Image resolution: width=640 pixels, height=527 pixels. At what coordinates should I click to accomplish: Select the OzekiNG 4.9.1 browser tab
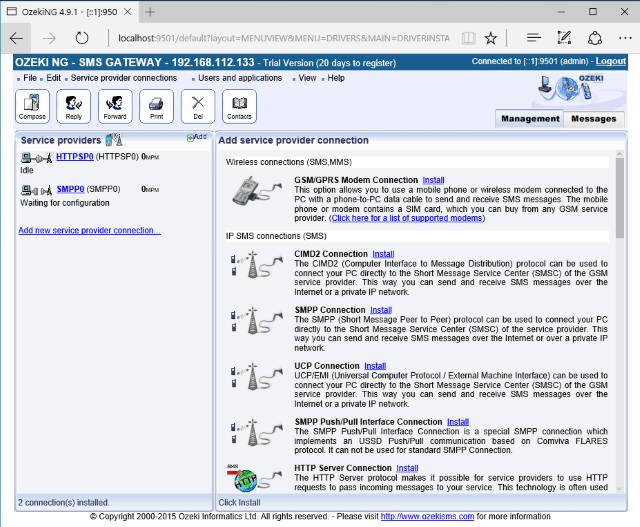[x=69, y=12]
